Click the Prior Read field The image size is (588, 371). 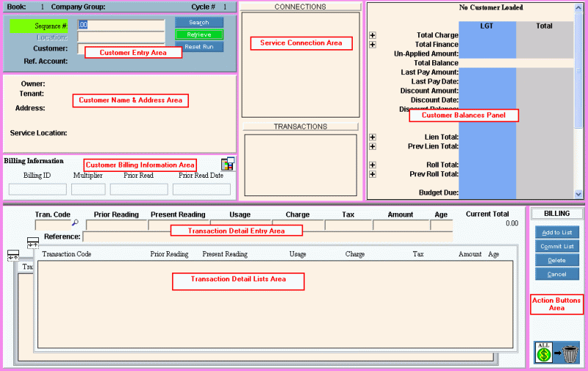point(139,190)
